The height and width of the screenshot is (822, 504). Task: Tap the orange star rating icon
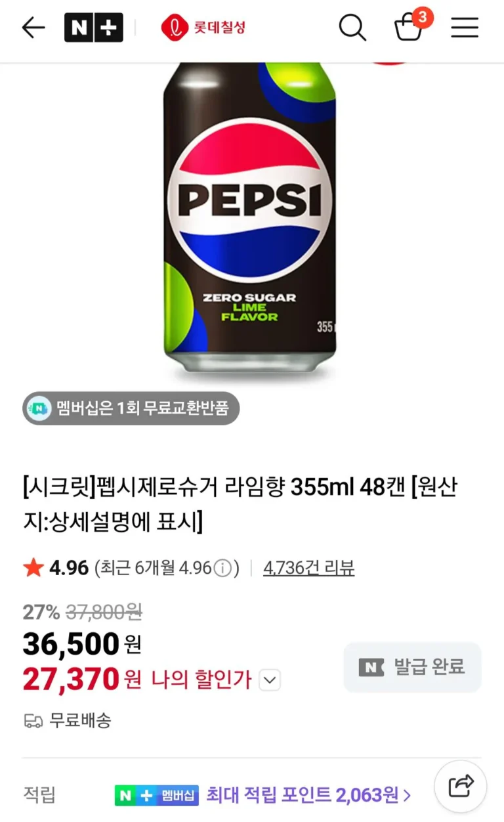click(33, 568)
